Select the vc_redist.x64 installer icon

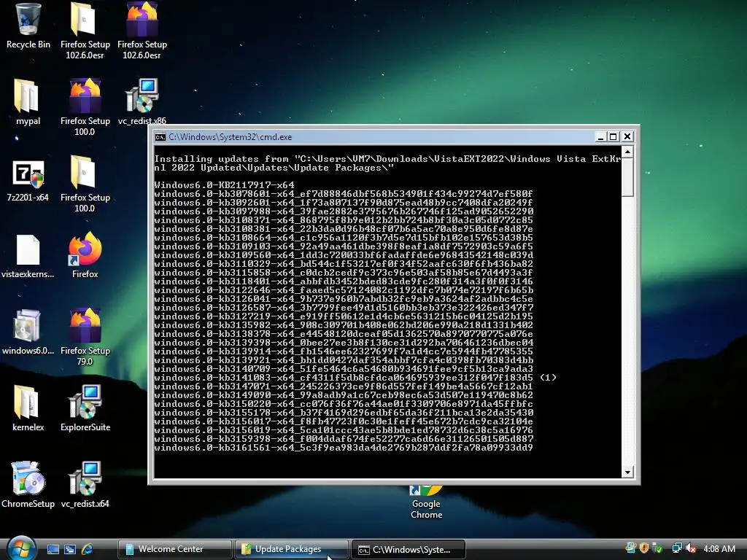tap(85, 485)
